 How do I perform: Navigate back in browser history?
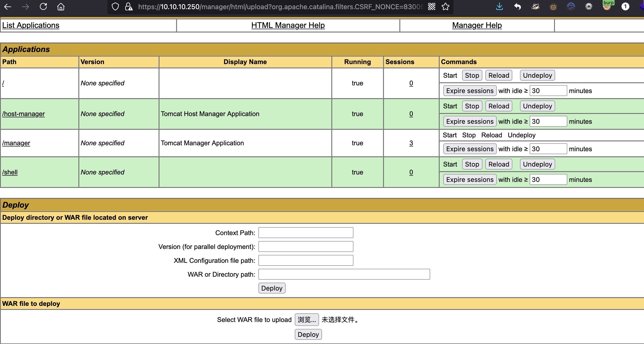(x=8, y=7)
